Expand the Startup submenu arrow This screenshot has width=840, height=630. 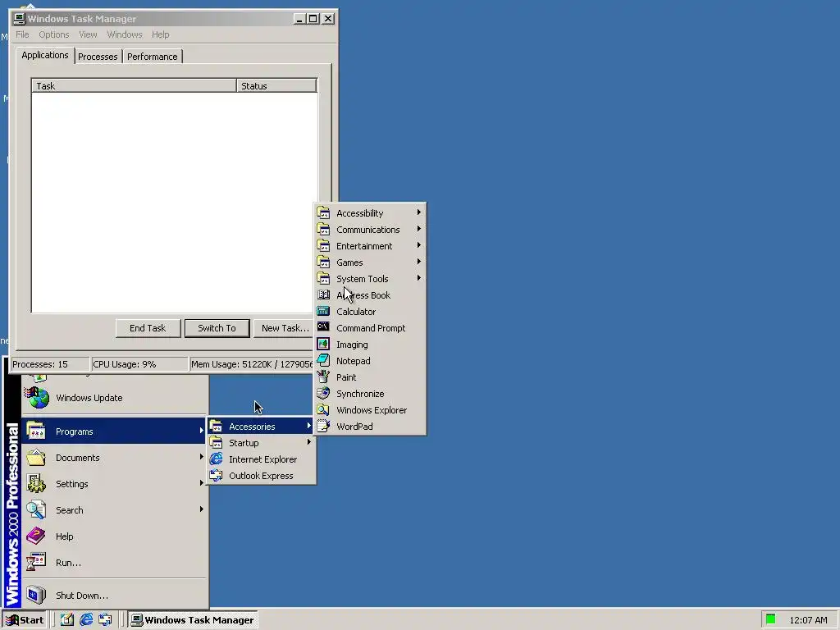[309, 442]
